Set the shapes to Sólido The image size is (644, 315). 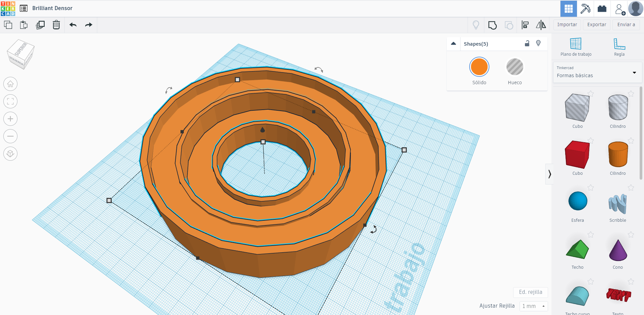(x=479, y=67)
